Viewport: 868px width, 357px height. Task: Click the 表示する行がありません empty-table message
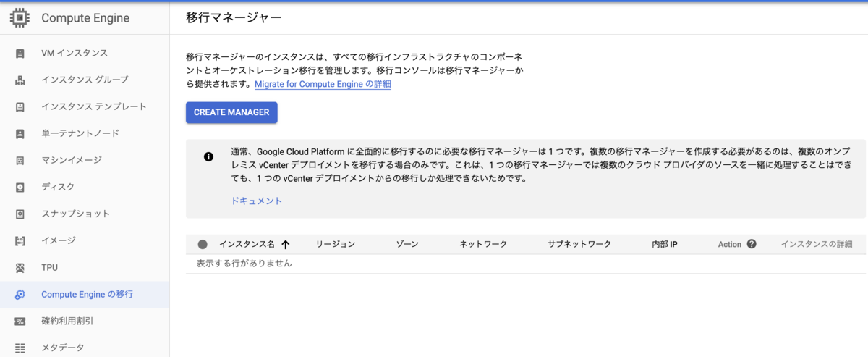tap(244, 264)
